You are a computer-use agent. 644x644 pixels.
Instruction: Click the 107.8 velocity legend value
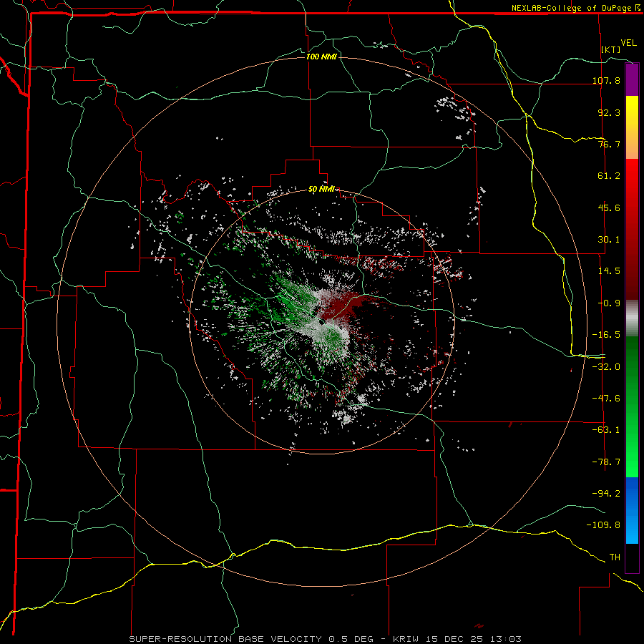[x=607, y=80]
